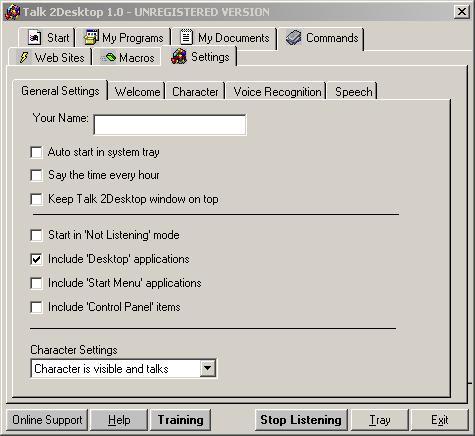
Task: Click the Online Support button
Action: (47, 420)
